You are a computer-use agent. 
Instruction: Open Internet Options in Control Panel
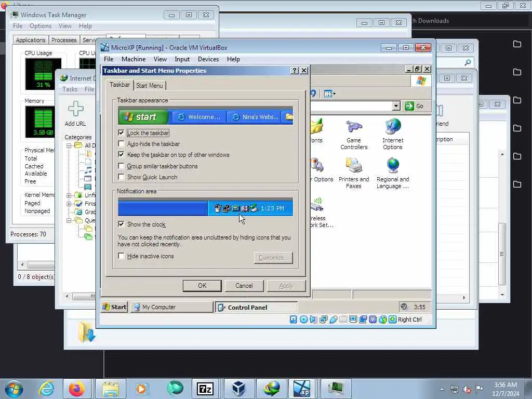coord(393,135)
